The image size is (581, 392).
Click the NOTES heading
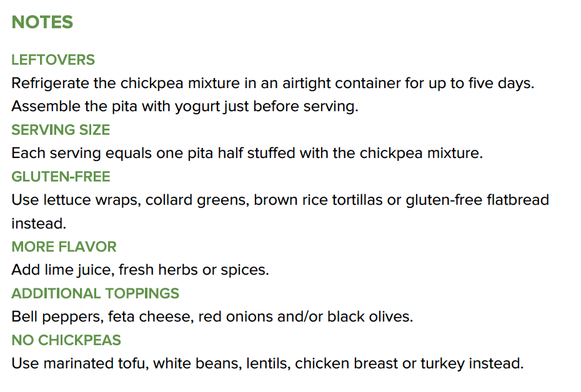point(42,22)
